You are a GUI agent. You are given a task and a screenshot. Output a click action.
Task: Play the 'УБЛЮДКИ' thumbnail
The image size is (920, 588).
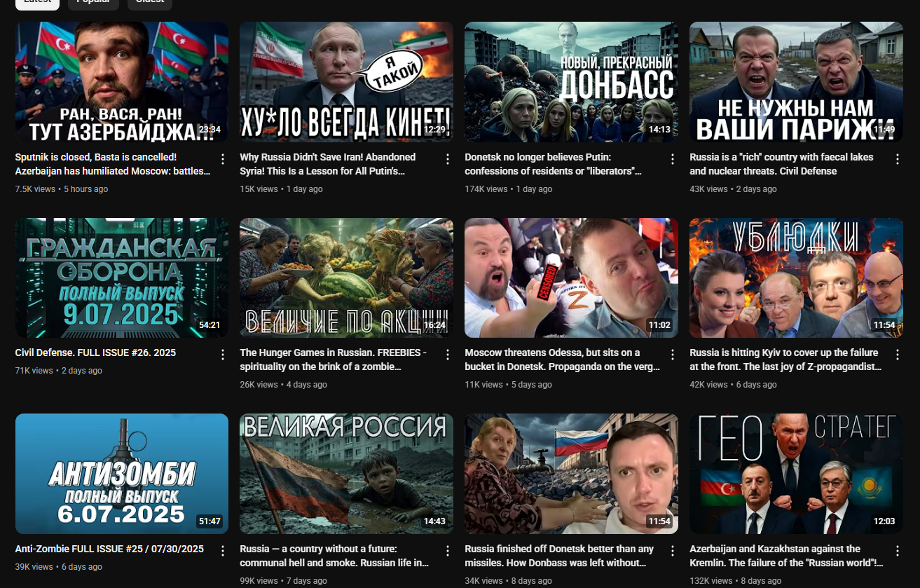(796, 278)
